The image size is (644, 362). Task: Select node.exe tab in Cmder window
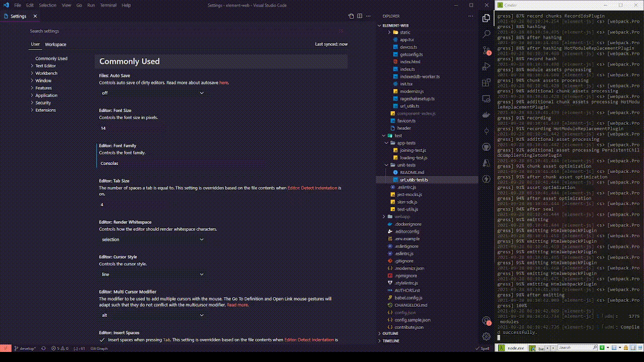512,348
